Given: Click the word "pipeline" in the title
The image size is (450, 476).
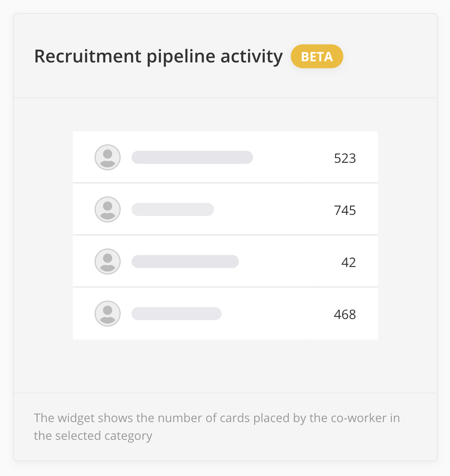Looking at the screenshot, I should click(181, 56).
